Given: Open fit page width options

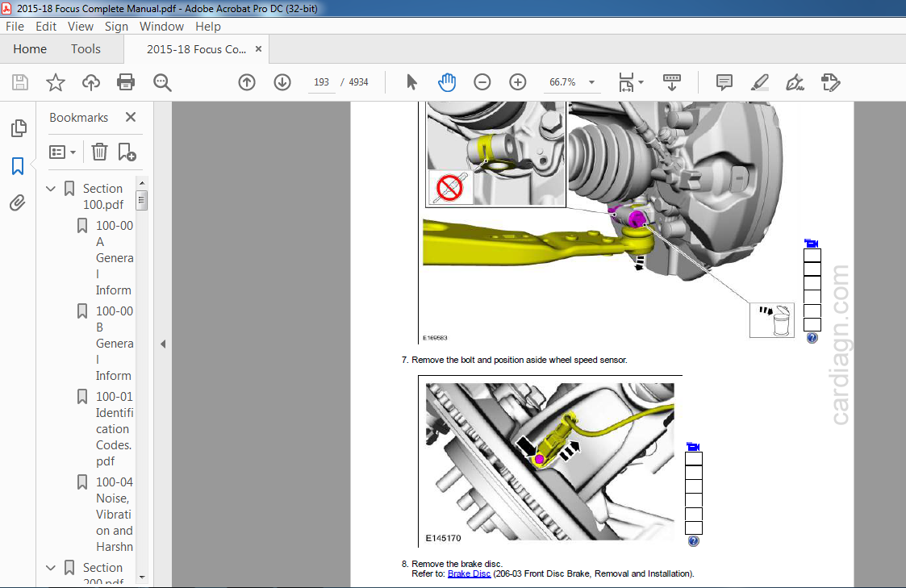Looking at the screenshot, I should point(630,82).
